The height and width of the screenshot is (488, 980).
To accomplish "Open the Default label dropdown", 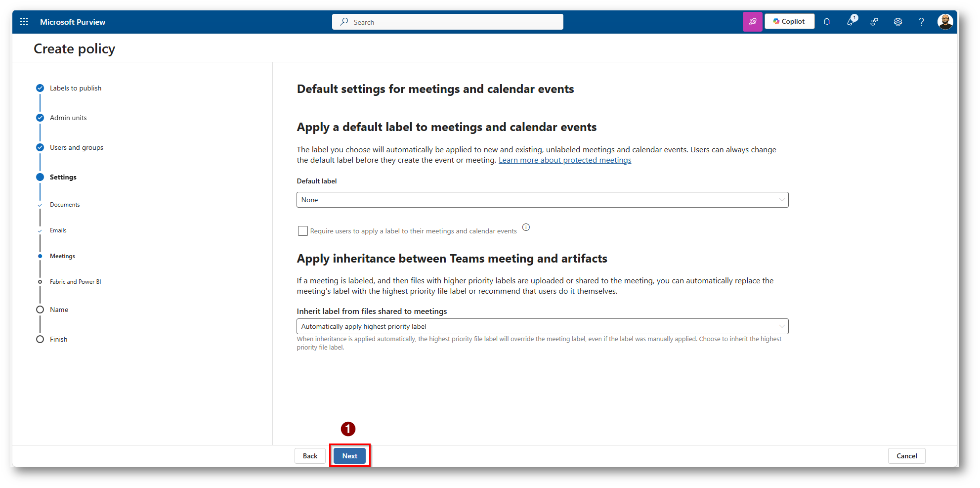I will click(542, 200).
